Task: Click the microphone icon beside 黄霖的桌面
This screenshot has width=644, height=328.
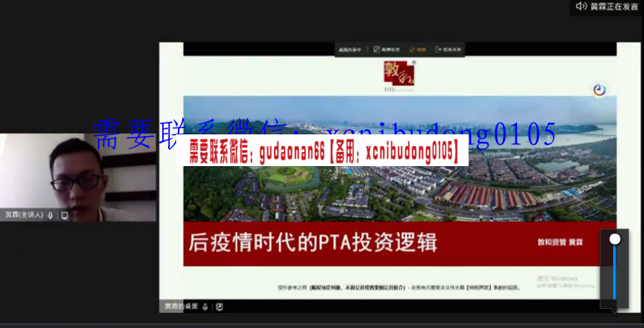Action: click(205, 306)
